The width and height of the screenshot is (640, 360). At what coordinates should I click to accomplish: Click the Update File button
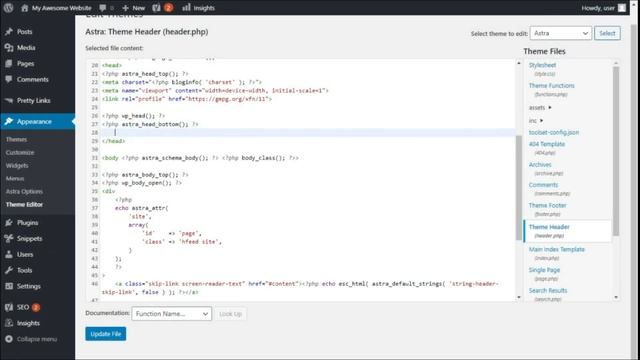pyautogui.click(x=106, y=333)
